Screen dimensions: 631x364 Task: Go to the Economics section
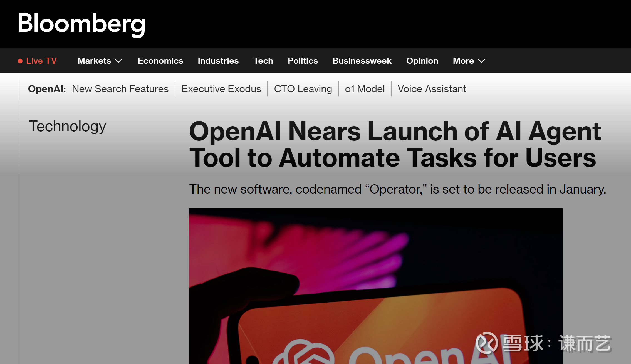click(160, 61)
